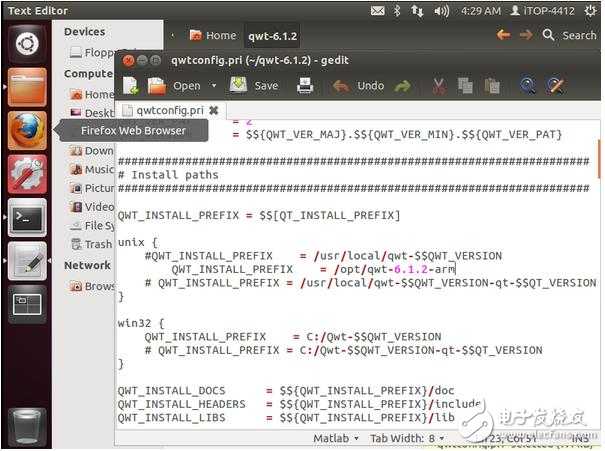
Task: Select Pictures in Files sidebar
Action: pyautogui.click(x=92, y=188)
